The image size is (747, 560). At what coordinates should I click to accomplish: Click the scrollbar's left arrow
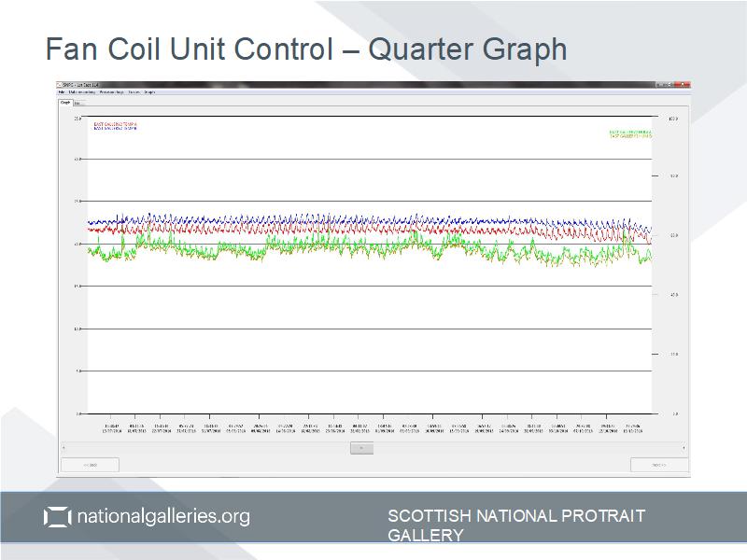(x=63, y=448)
